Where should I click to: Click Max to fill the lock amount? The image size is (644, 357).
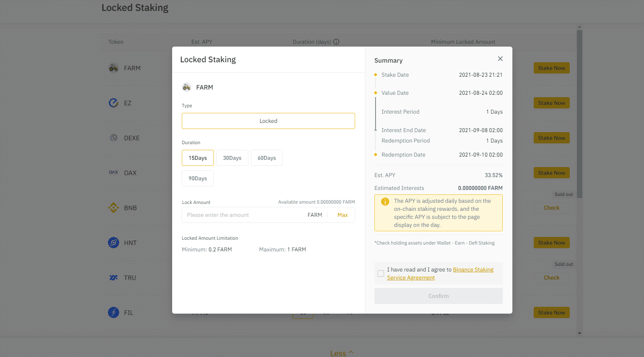343,215
